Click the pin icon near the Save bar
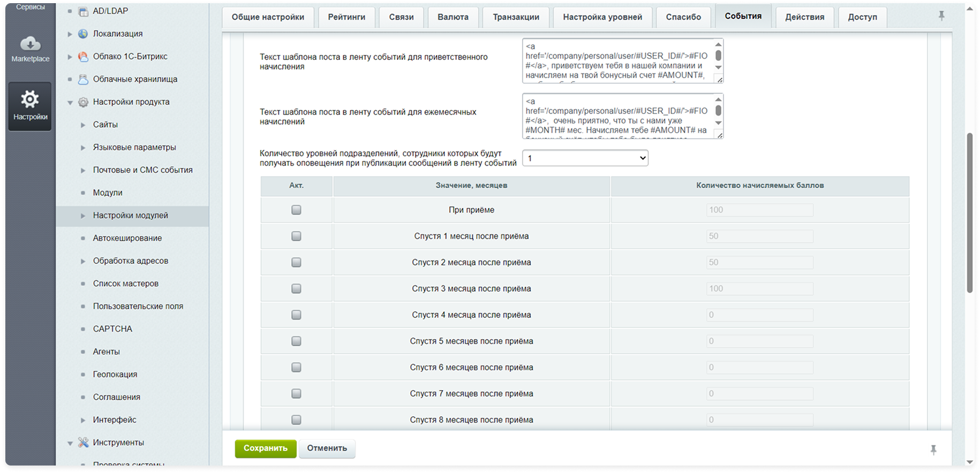 (933, 449)
